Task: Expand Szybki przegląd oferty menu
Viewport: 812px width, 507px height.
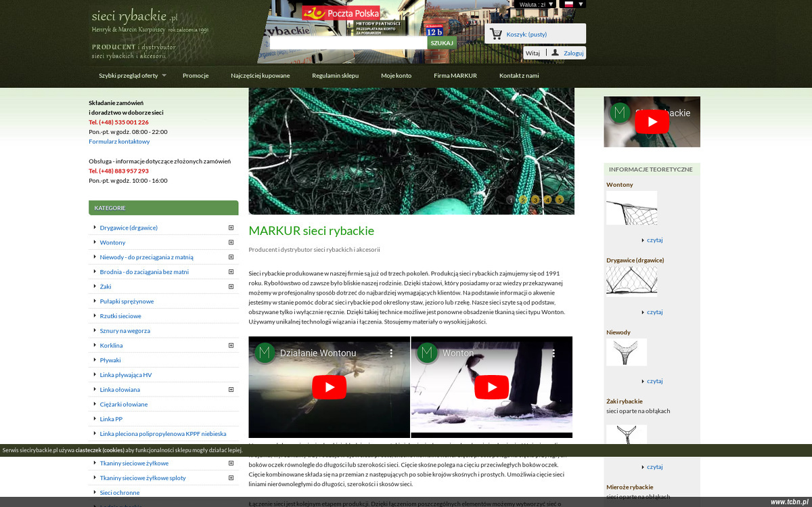Action: [132, 76]
